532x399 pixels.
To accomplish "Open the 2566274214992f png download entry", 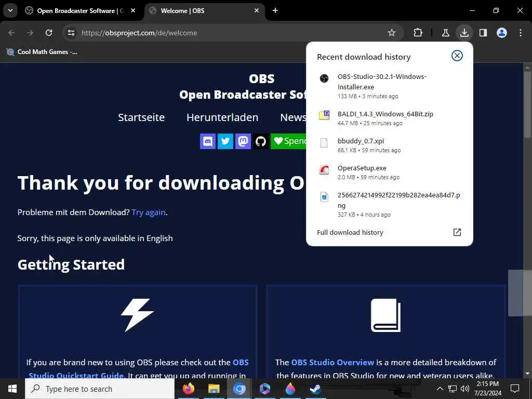I will pos(389,204).
